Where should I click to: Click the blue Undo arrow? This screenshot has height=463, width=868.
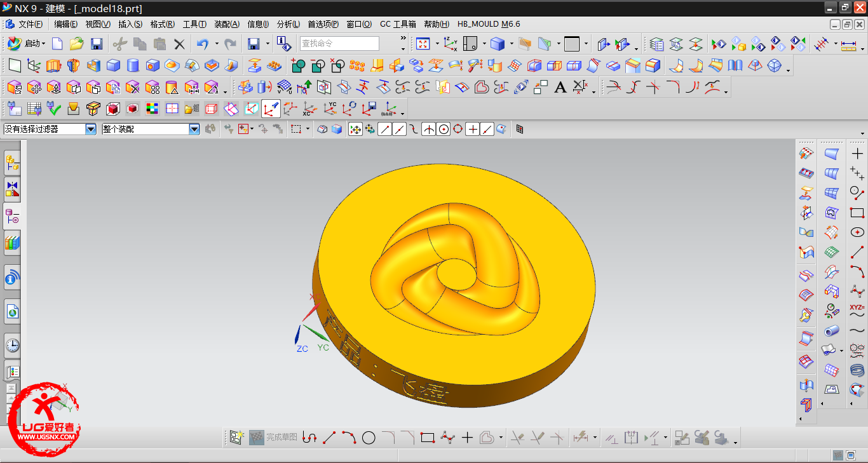click(203, 44)
